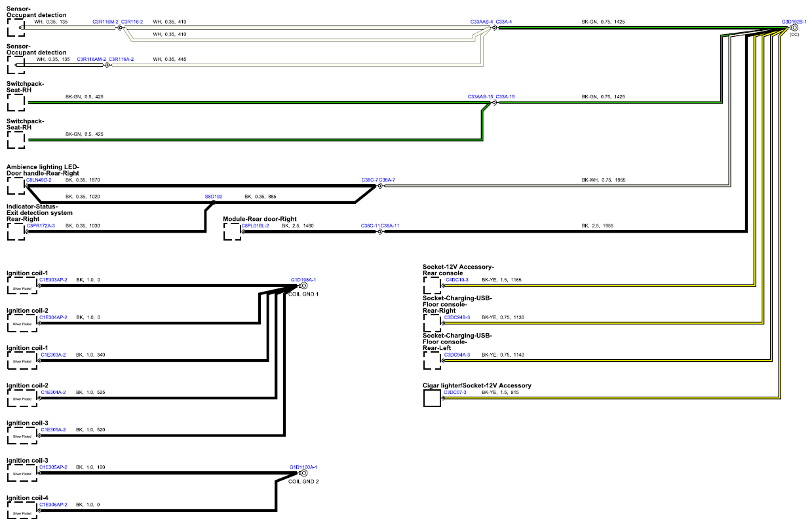Select the USB charging socket Rear-Right box
This screenshot has width=812, height=525.
pos(433,323)
